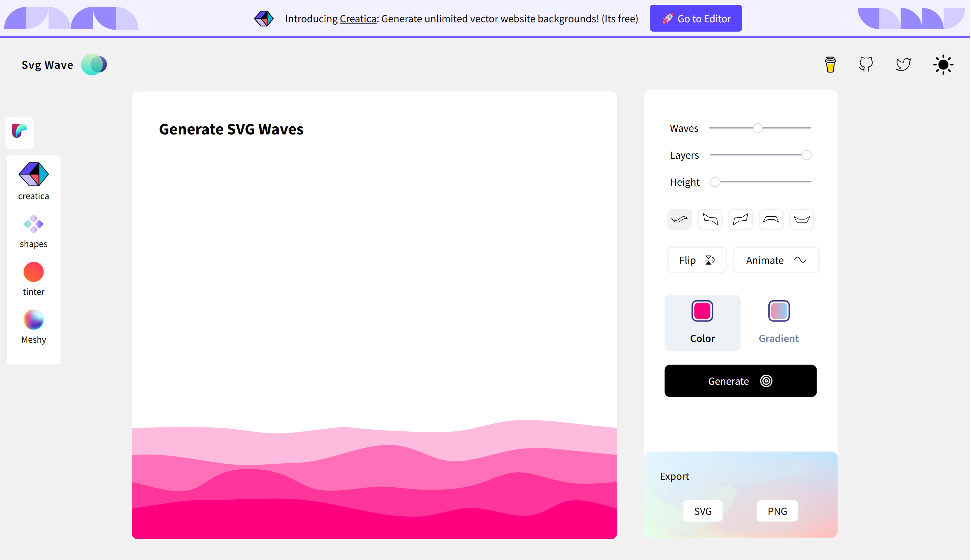
Task: Click the Go to Editor button
Action: (696, 18)
